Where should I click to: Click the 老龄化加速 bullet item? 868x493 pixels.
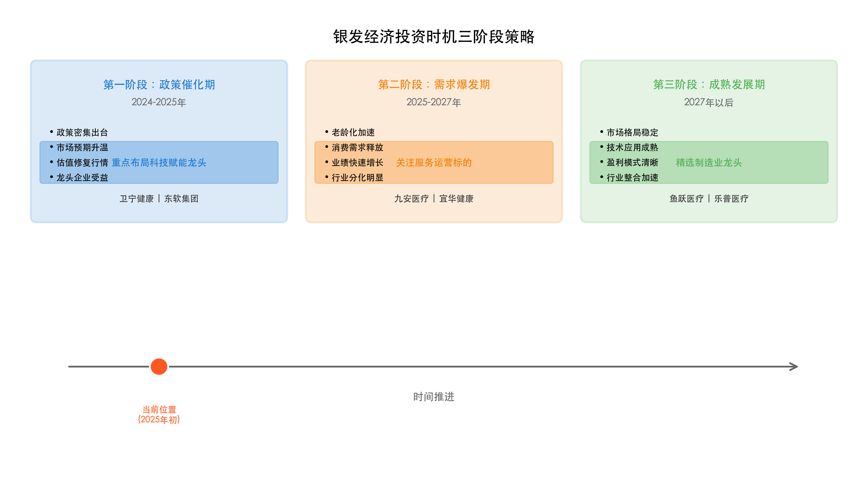pos(353,133)
